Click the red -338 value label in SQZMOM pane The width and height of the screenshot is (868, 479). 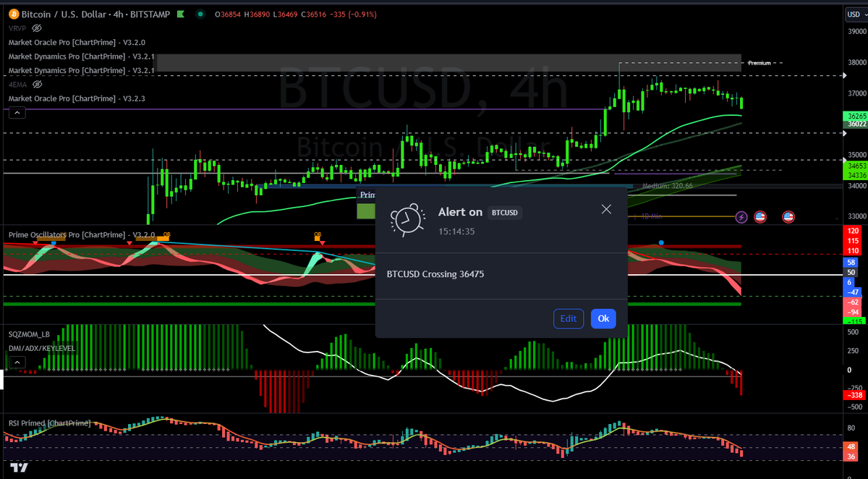[x=856, y=395]
